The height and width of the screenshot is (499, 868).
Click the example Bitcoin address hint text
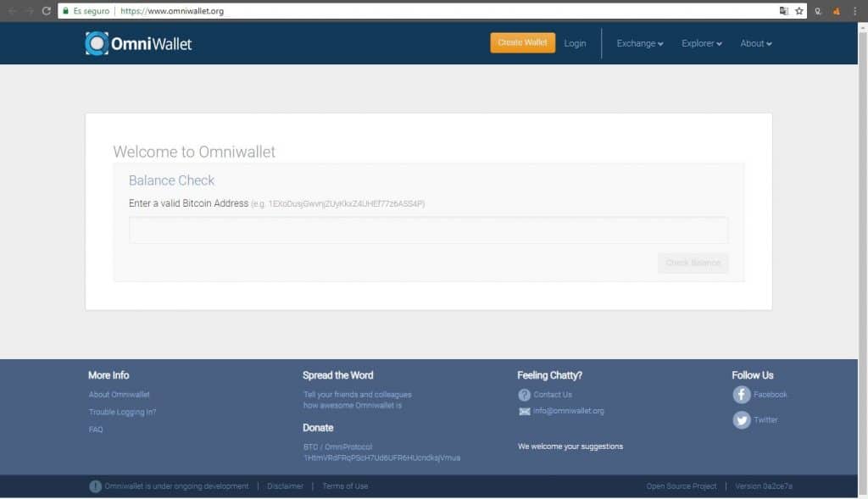click(x=337, y=204)
